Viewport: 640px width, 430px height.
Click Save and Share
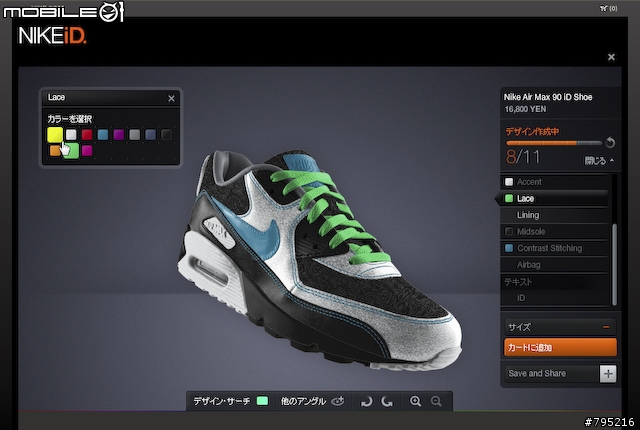point(552,373)
